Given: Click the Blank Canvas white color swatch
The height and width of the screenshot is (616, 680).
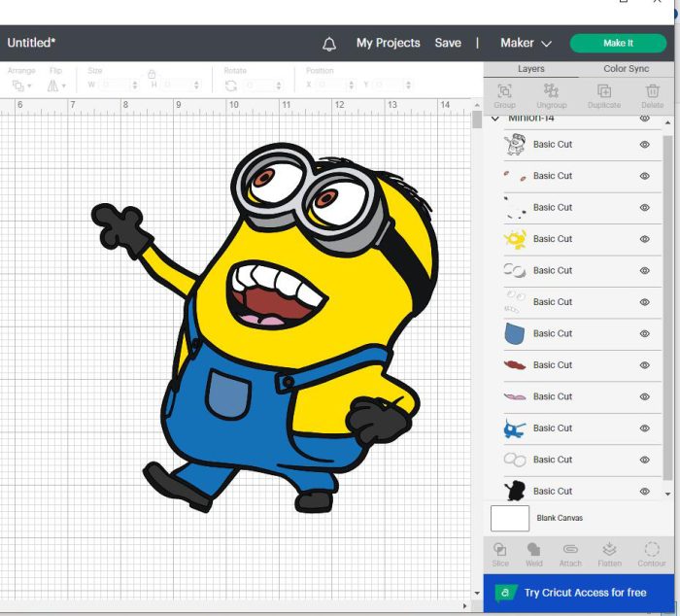Looking at the screenshot, I should (510, 518).
